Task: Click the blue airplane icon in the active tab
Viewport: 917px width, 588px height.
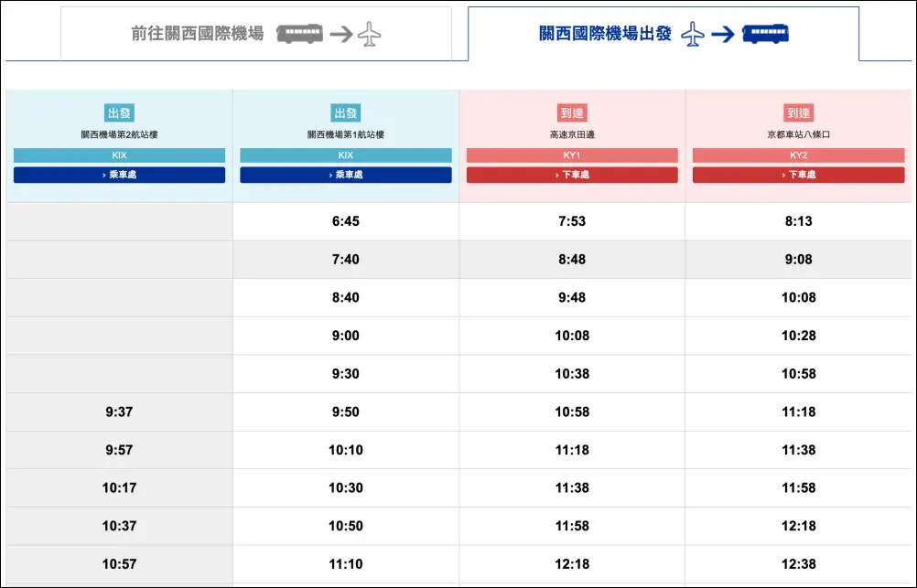Action: (692, 35)
